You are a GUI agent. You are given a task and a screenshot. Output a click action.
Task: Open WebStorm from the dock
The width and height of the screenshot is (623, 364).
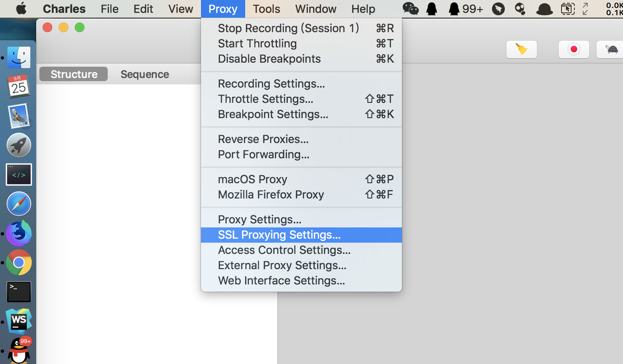(x=19, y=321)
